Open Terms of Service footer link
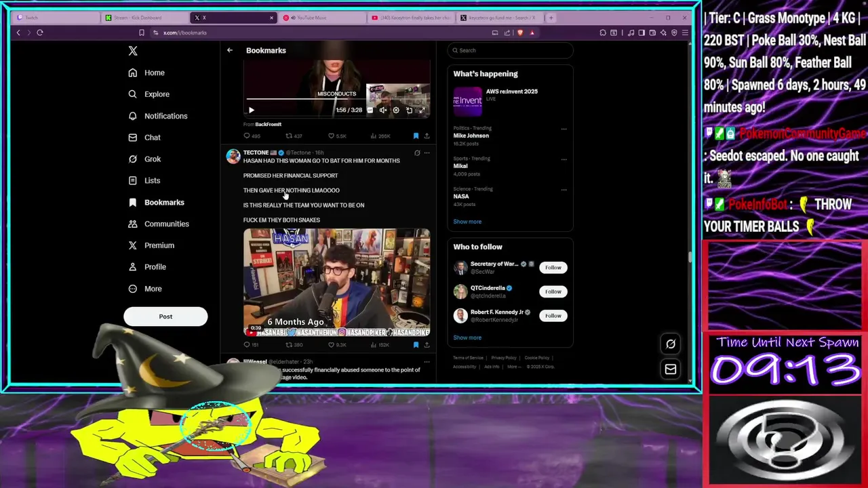This screenshot has height=488, width=868. 468,358
